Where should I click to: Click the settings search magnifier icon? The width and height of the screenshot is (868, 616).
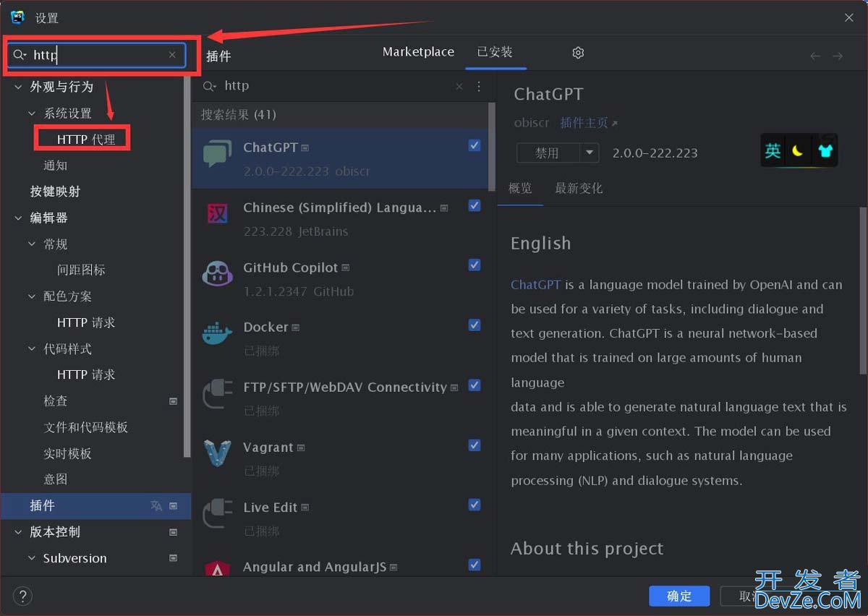click(20, 55)
